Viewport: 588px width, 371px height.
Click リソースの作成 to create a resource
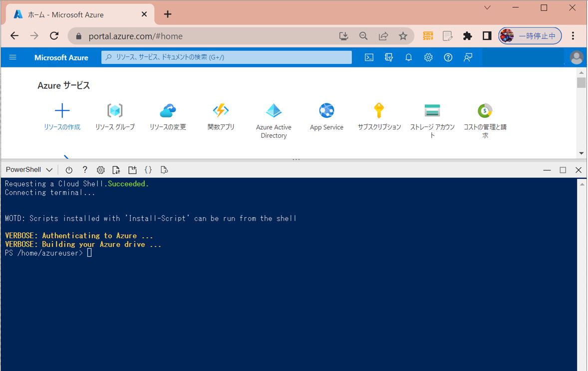point(62,117)
